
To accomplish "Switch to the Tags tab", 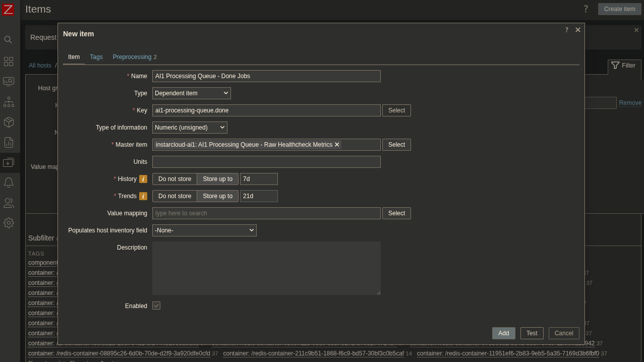I will click(96, 57).
